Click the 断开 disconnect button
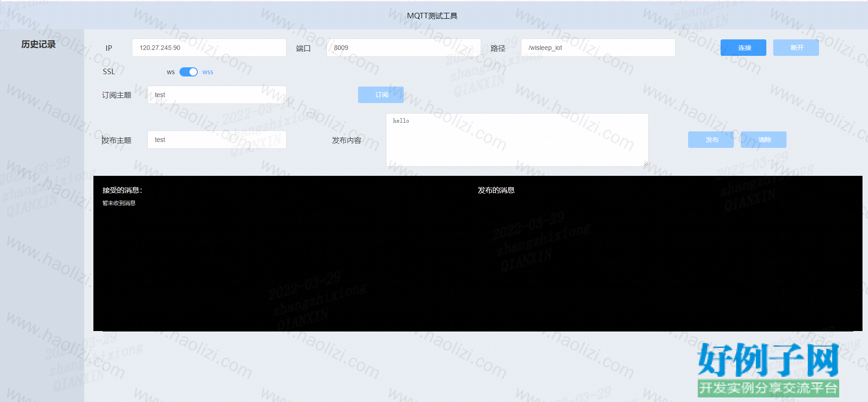Viewport: 868px width, 402px height. tap(796, 48)
